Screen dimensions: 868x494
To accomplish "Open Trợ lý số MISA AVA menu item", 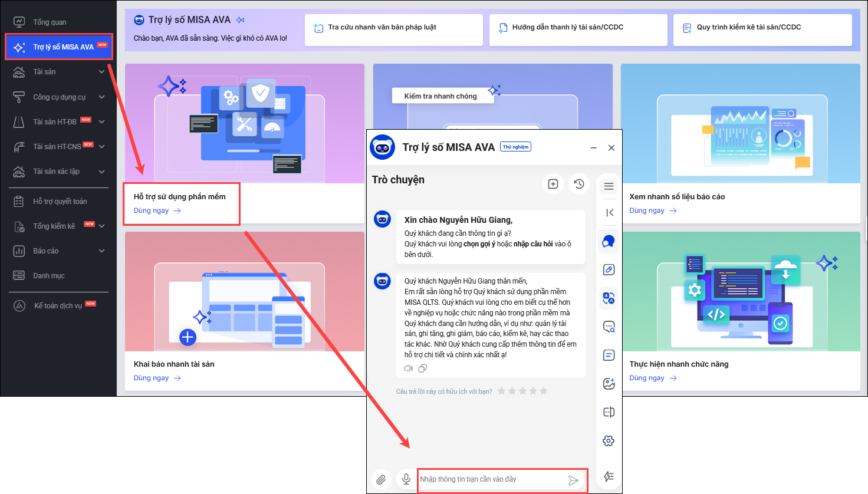I will pos(59,47).
